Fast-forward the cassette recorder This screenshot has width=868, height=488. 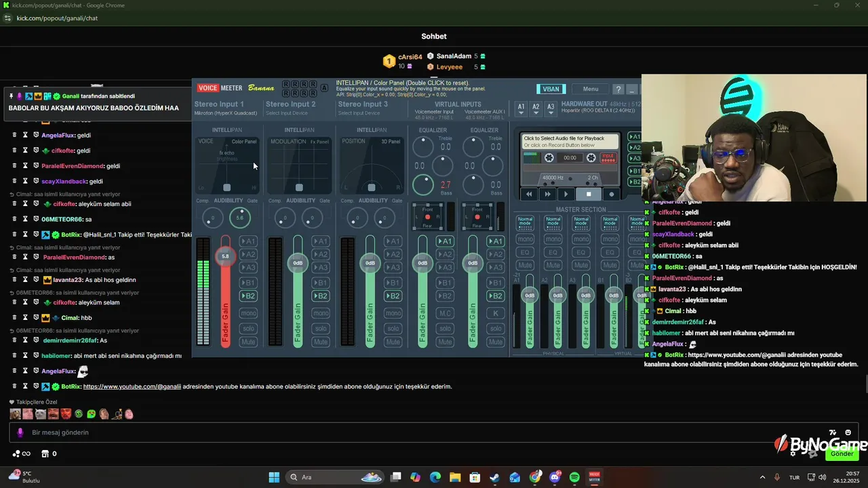coord(547,194)
